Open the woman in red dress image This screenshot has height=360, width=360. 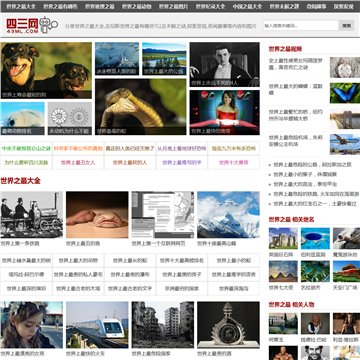coord(225,113)
